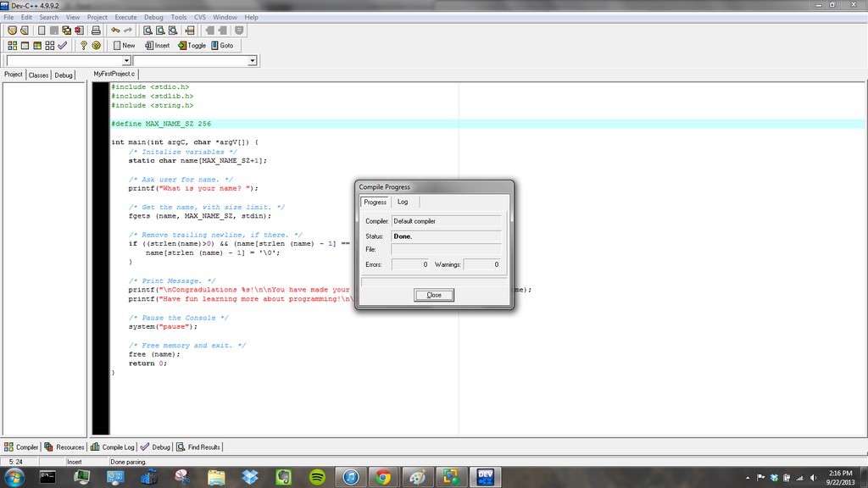
Task: Open the Compile Log panel at the bottom
Action: click(x=113, y=446)
